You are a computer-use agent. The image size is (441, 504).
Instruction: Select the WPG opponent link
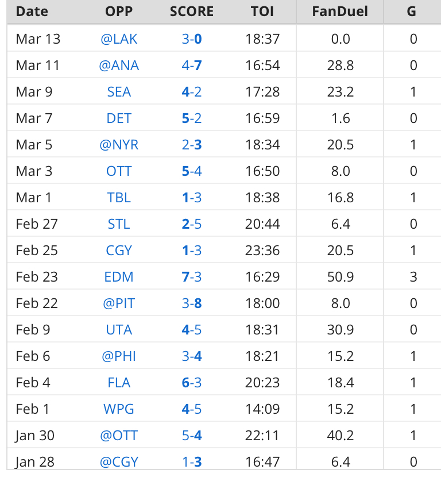119,409
